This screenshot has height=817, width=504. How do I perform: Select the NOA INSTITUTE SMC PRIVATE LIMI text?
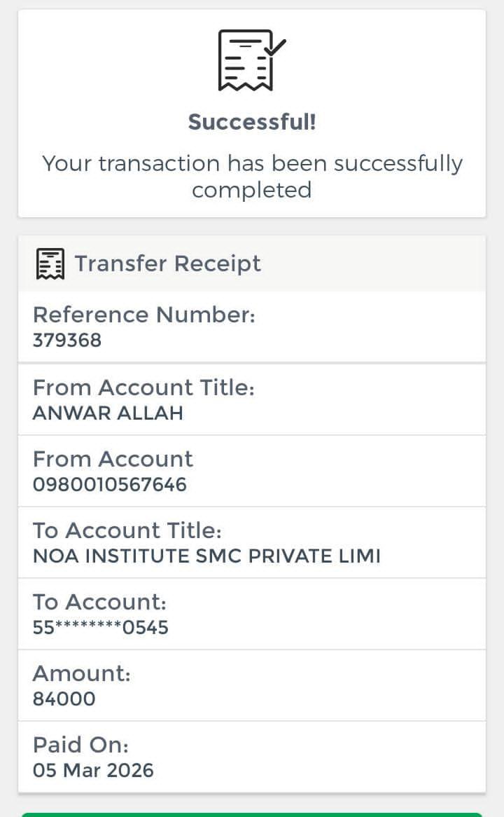(x=206, y=556)
